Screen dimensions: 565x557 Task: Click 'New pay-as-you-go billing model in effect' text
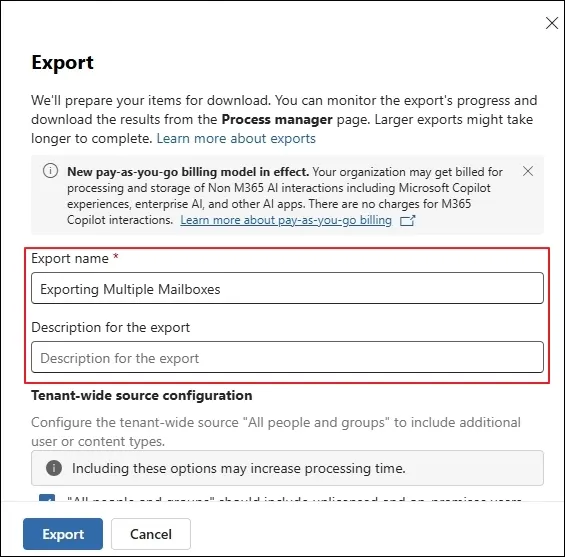188,172
